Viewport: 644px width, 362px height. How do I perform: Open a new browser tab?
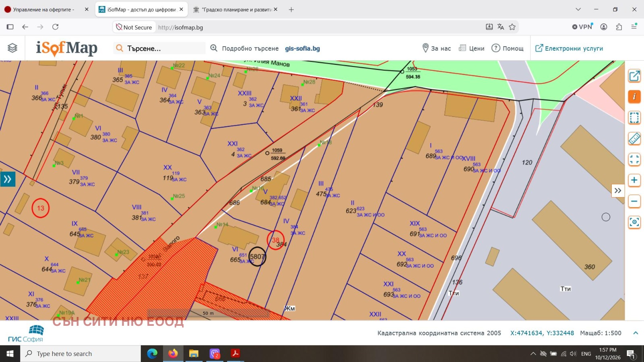291,9
